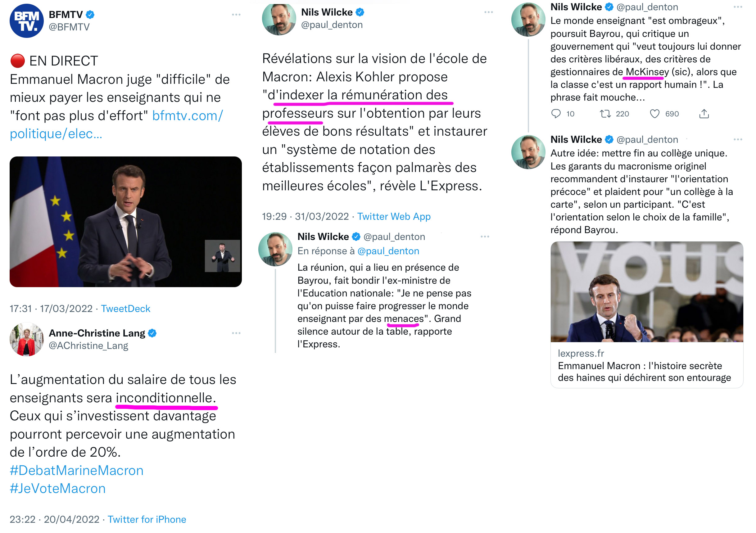
Task: Open more options on Anne-Christine Lang tweet
Action: click(x=236, y=333)
